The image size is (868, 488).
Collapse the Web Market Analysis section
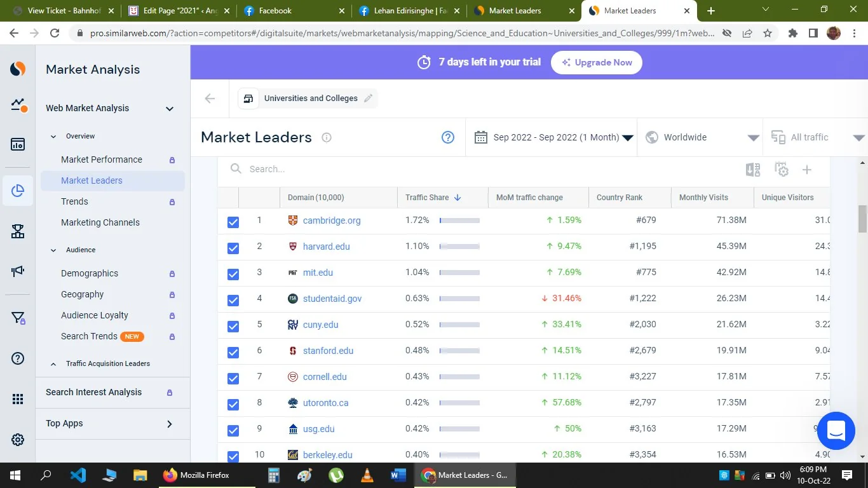(170, 109)
